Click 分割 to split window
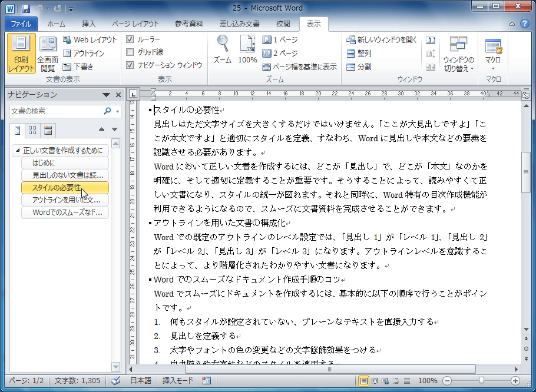Screen dimensions: 536x392 (x=359, y=67)
